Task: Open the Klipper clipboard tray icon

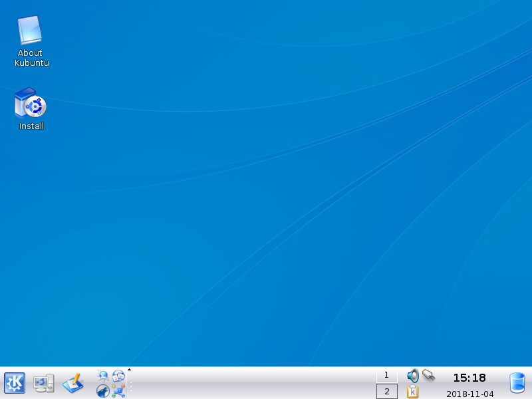Action: pos(413,392)
